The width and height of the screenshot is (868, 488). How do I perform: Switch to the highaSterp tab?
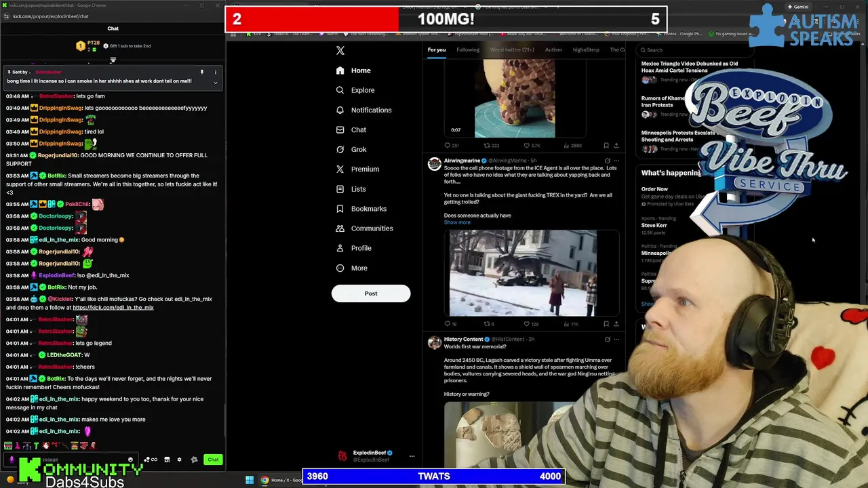click(x=586, y=49)
